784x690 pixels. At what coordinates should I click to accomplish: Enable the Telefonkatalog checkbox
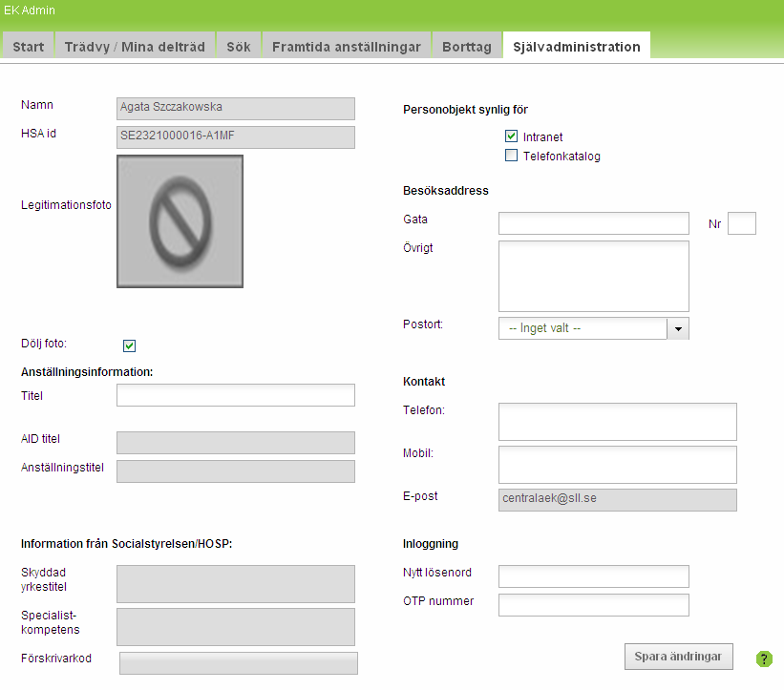[511, 156]
